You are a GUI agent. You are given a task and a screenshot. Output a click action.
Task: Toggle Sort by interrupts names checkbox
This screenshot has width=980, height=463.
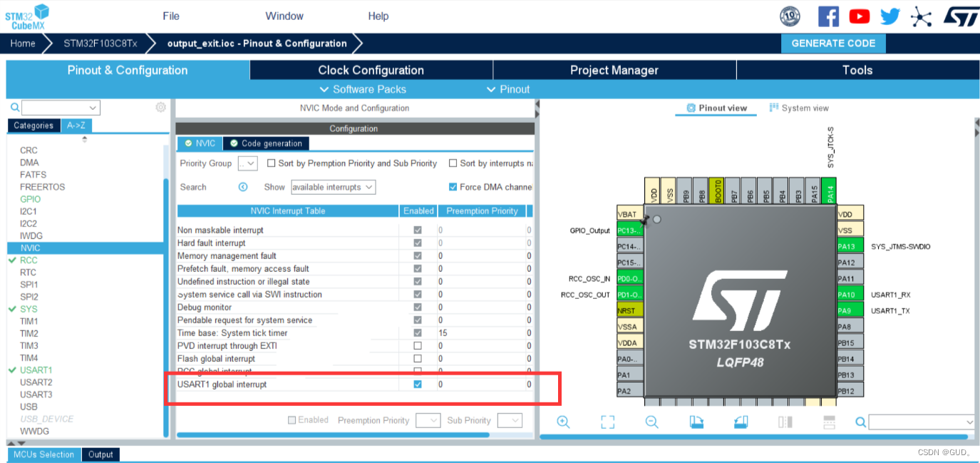pyautogui.click(x=453, y=163)
